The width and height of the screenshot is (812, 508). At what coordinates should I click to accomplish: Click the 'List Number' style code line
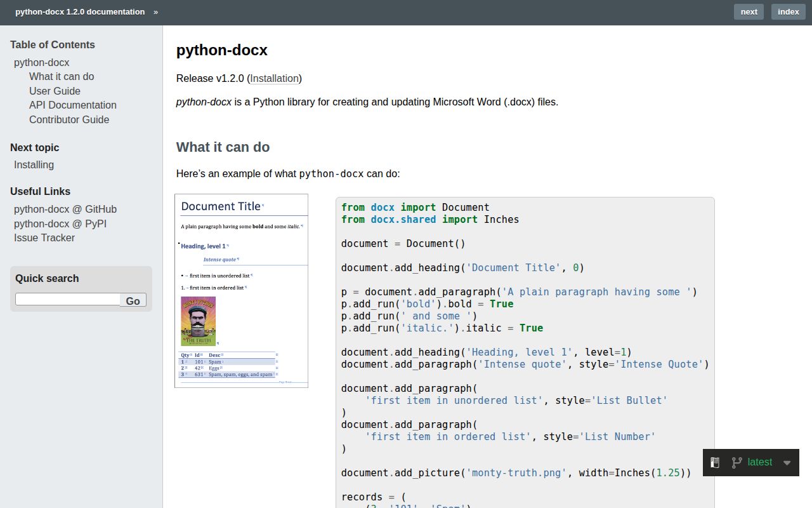tap(511, 436)
